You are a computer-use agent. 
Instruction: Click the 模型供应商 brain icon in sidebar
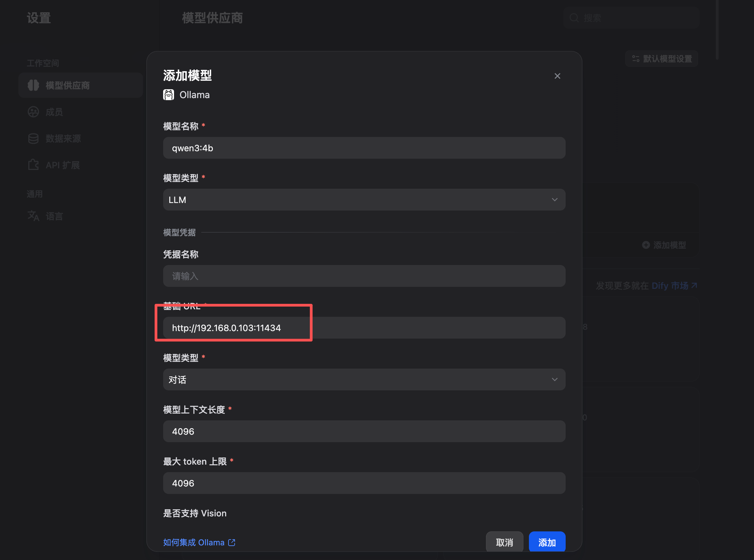click(33, 85)
